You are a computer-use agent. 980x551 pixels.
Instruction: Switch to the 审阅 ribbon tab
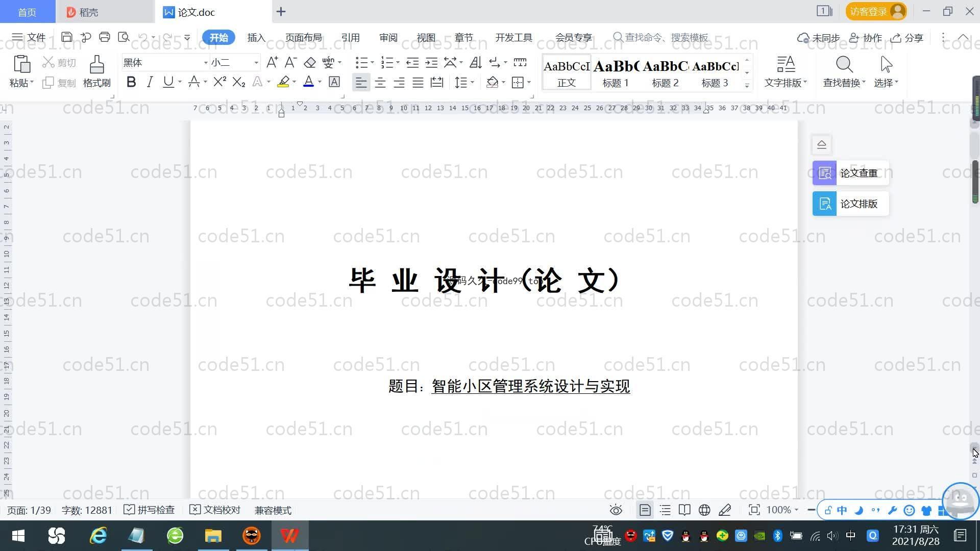point(388,38)
